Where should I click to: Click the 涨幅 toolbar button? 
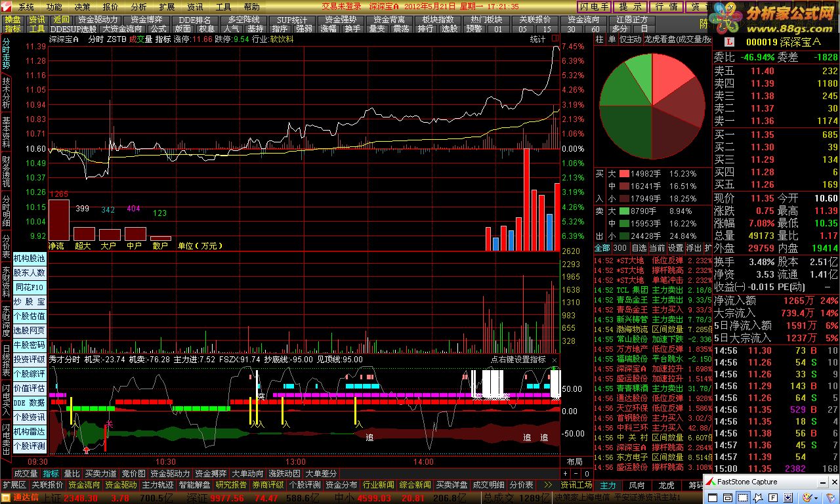click(x=329, y=29)
